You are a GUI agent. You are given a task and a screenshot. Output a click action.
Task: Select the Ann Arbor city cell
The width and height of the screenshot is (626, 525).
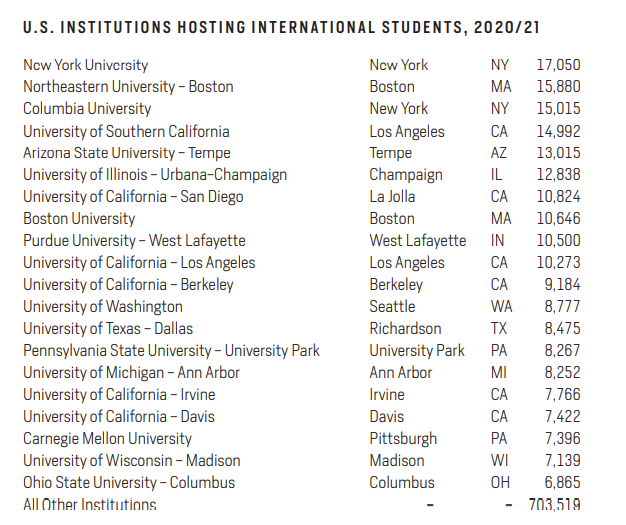pos(401,373)
